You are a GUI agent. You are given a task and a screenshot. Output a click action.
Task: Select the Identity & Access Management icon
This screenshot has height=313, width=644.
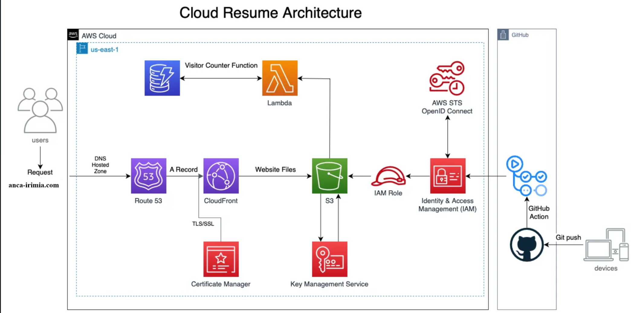tap(448, 176)
